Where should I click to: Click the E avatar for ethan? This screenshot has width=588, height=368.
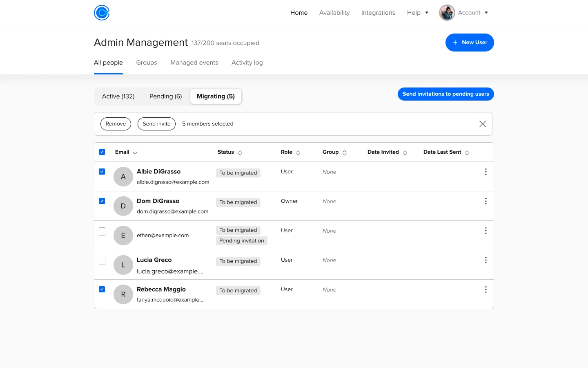[x=123, y=236]
